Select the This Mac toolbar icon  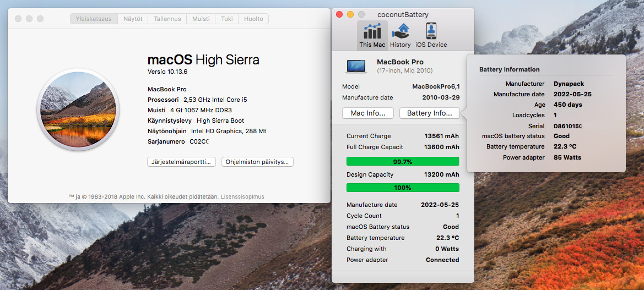coord(372,35)
